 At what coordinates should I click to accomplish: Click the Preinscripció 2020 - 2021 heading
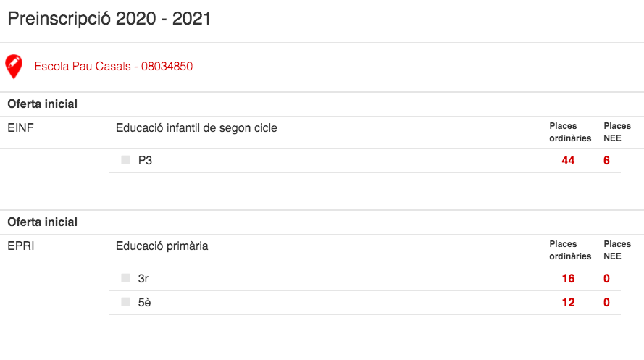[x=109, y=19]
